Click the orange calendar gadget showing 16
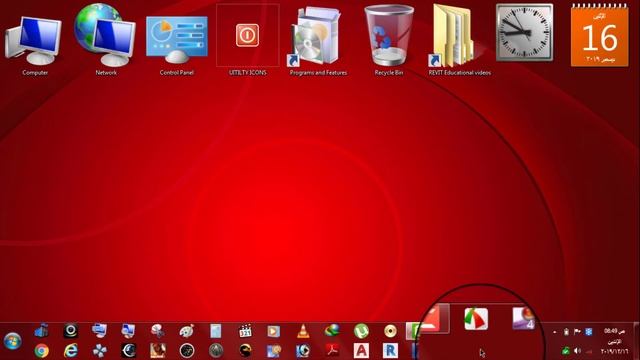Image resolution: width=640 pixels, height=360 pixels. (600, 36)
